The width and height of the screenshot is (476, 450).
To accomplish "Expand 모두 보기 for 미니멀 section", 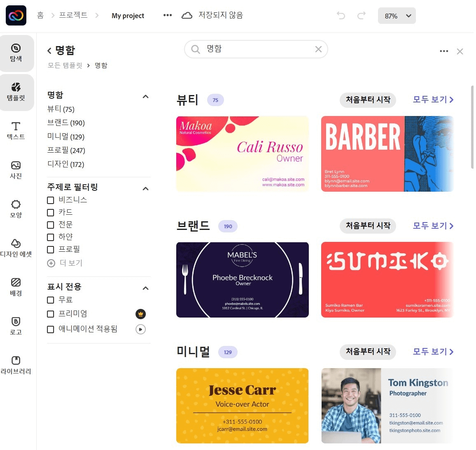I will tap(433, 351).
